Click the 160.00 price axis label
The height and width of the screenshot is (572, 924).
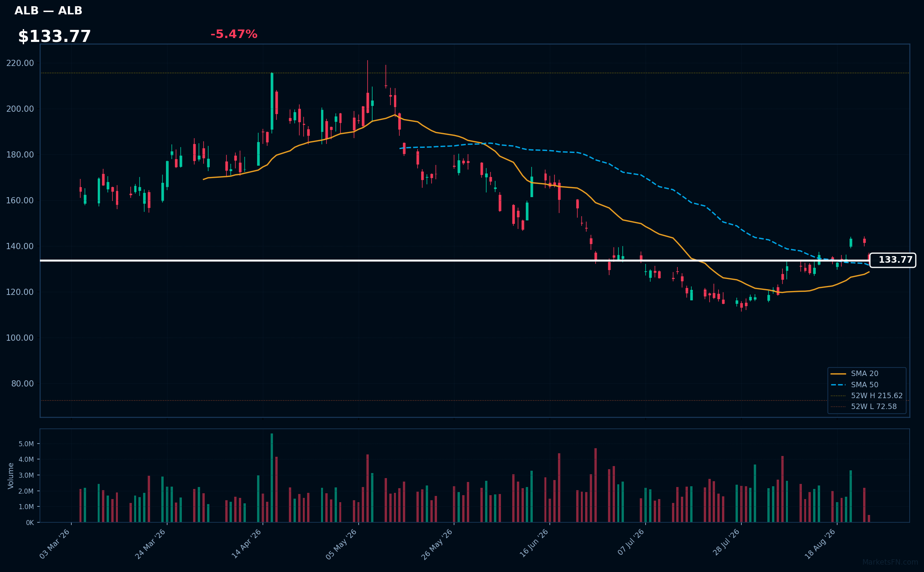click(x=20, y=200)
